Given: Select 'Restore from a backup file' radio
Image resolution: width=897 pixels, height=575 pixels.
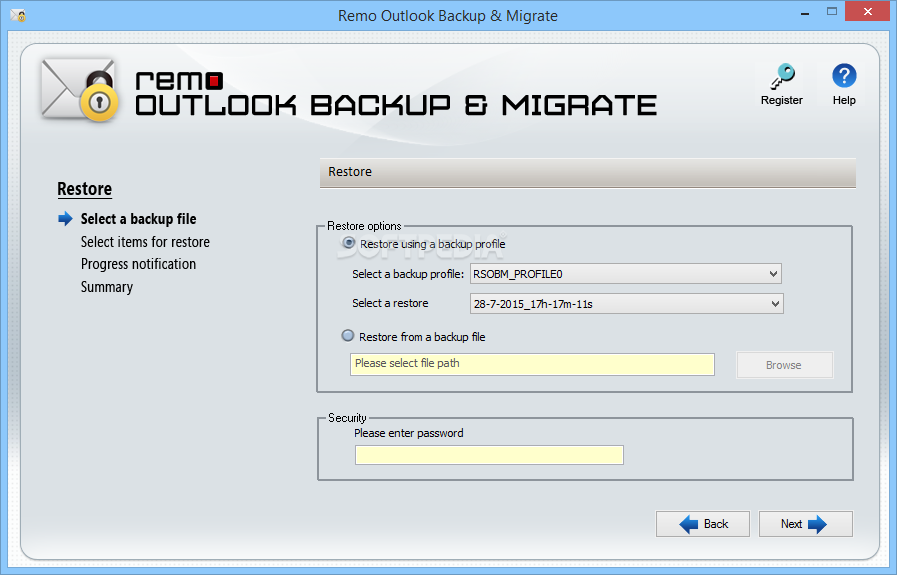Looking at the screenshot, I should (348, 336).
